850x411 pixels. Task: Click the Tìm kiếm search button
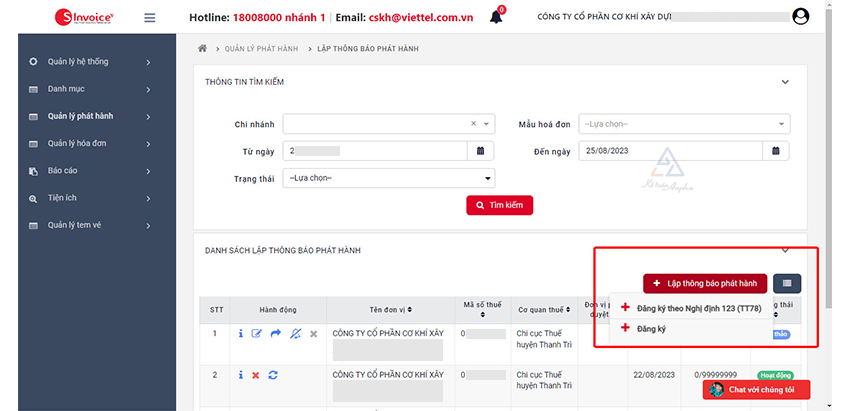tap(500, 205)
